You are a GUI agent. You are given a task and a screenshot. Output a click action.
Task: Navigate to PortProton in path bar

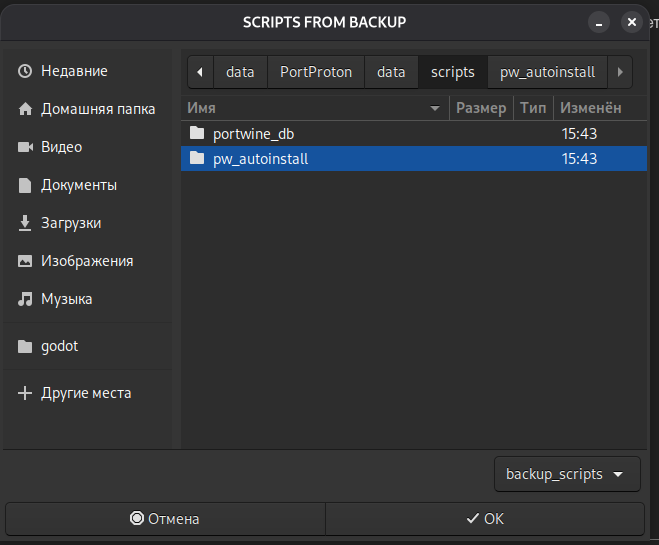[x=316, y=73]
